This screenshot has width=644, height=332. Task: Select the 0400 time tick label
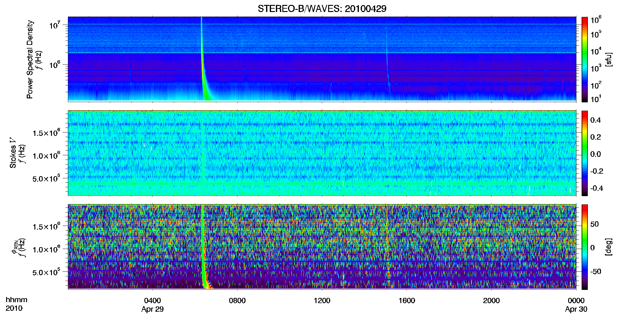[x=152, y=301]
